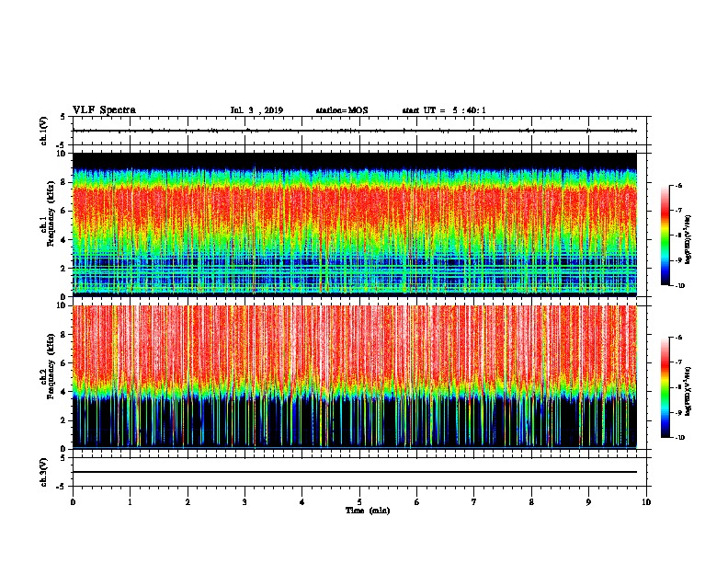Screen dimensions: 728x563
Task: Click the ch.1 spectrogram color bar
Action: click(x=665, y=236)
